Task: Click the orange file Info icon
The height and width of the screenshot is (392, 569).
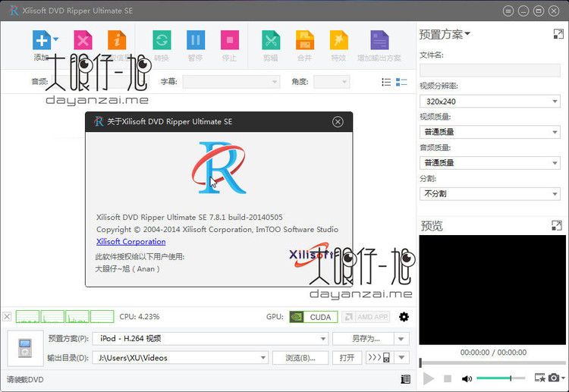Action: (117, 40)
